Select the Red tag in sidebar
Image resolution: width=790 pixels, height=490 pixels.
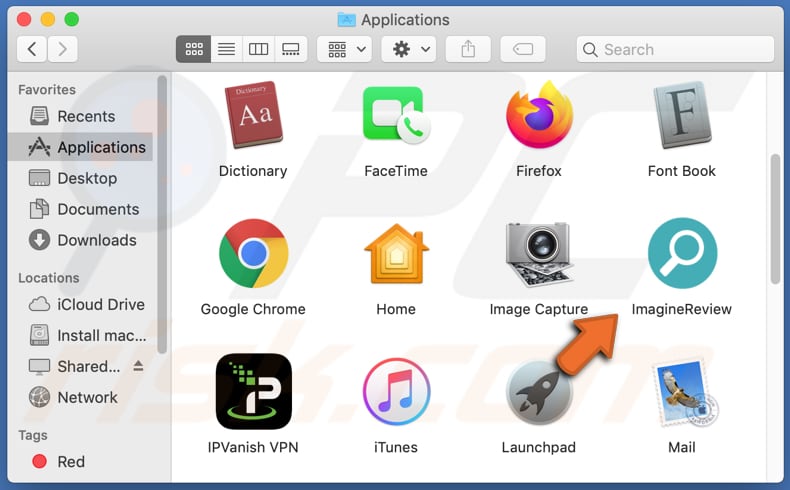pyautogui.click(x=81, y=462)
